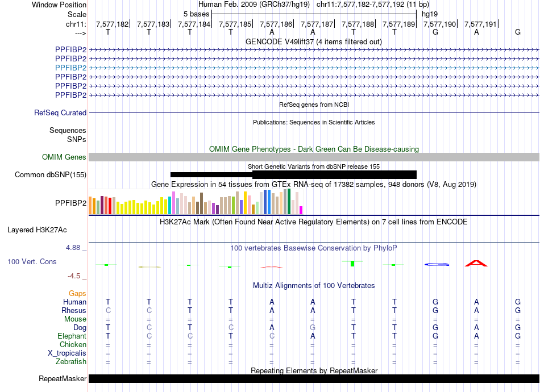
Task: Click the Rhesus alignment row label
Action: pos(74,310)
